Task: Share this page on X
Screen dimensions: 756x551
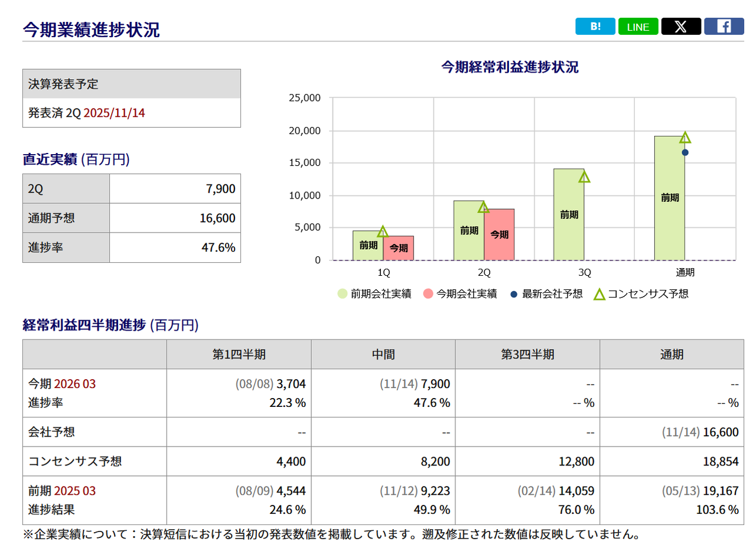Action: coord(681,27)
